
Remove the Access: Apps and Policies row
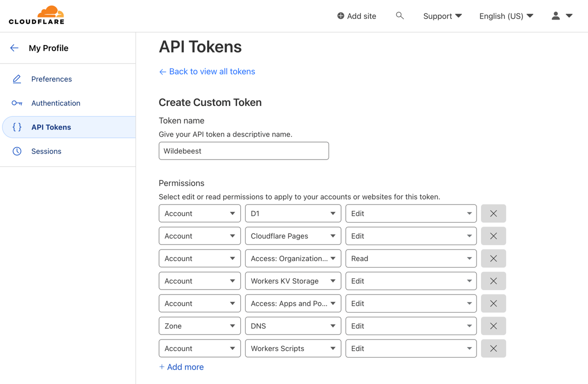click(493, 303)
